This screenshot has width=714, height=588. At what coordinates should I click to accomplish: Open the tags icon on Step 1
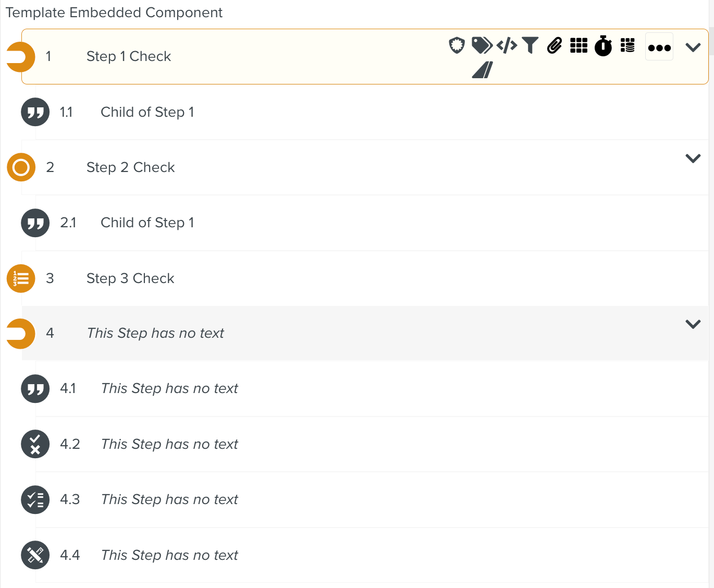pyautogui.click(x=482, y=45)
